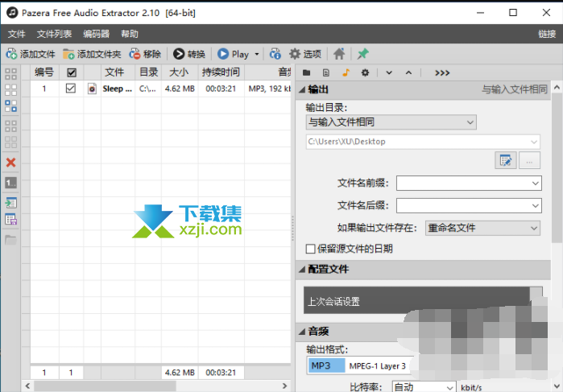Click the invert selection icon with blue squares
Screen dimensions: 563x392
point(10,106)
